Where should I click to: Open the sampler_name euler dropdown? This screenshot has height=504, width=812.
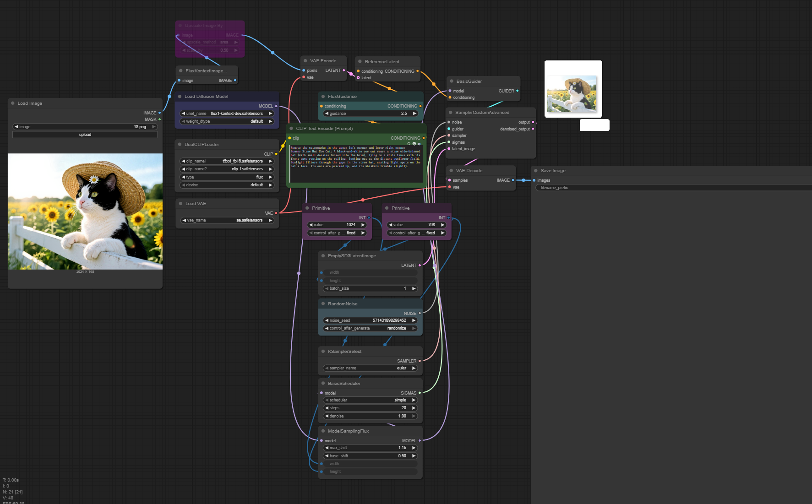tap(370, 368)
